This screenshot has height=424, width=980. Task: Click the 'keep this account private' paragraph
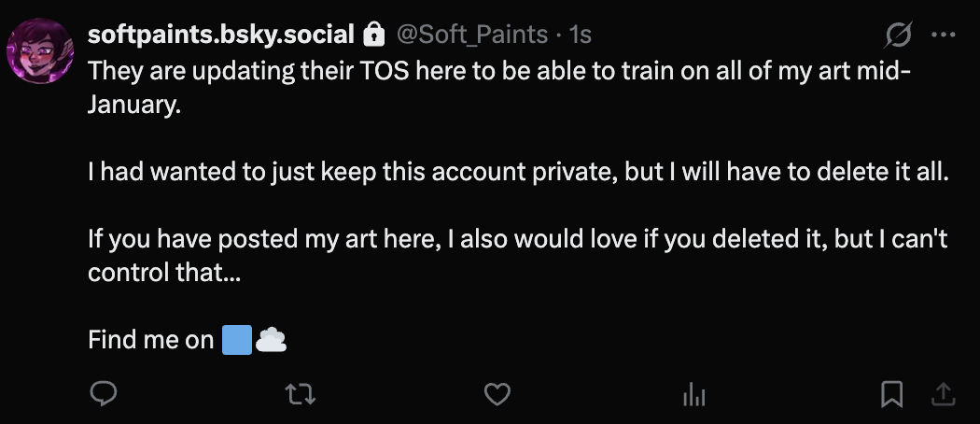pyautogui.click(x=517, y=173)
